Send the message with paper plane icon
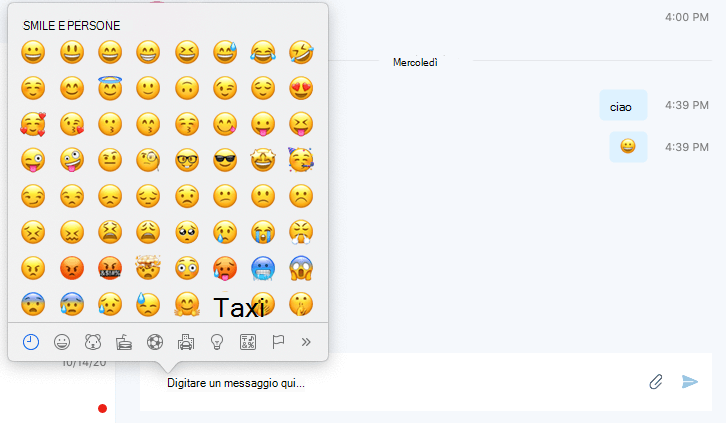Viewport: 726px width, 423px height. pyautogui.click(x=690, y=382)
